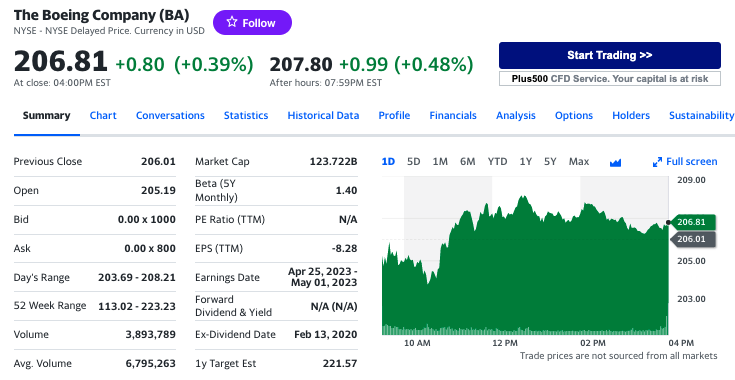Switch to the mountain chart type icon
735x380 pixels.
pyautogui.click(x=615, y=163)
